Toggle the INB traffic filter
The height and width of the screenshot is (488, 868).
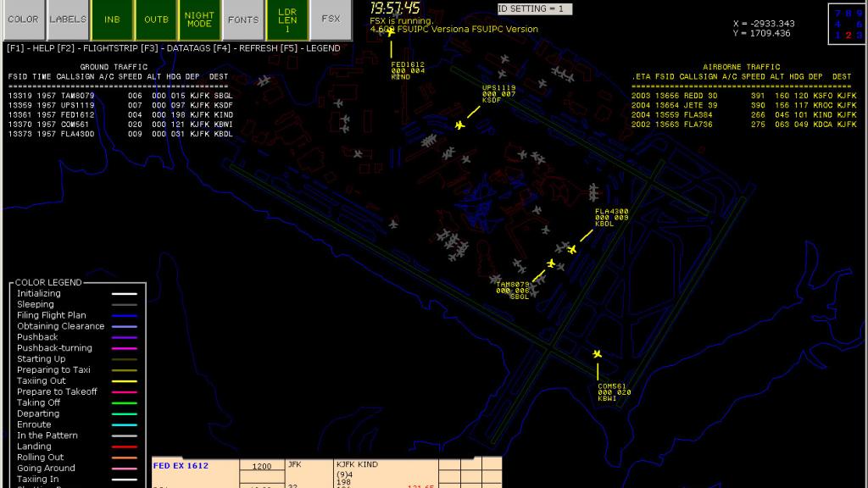[x=111, y=19]
